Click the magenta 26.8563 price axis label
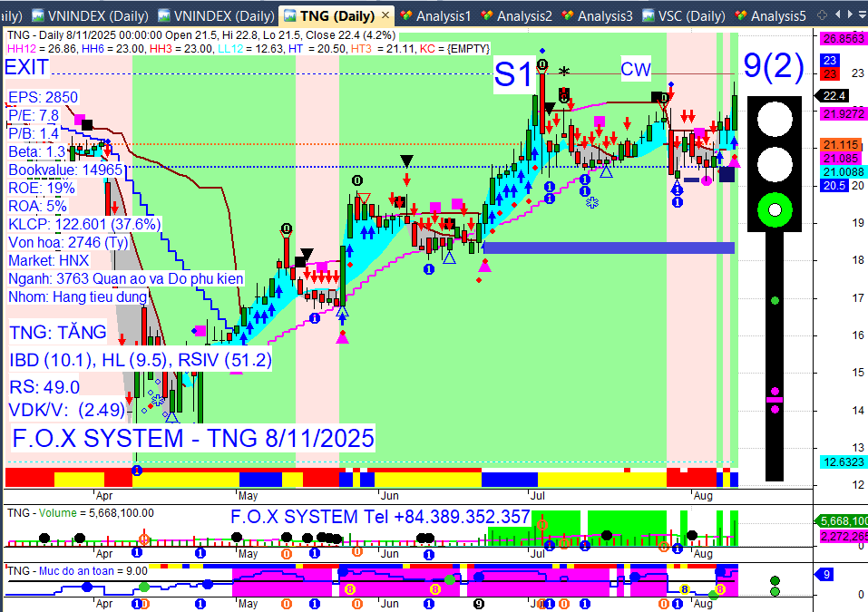This screenshot has width=868, height=612. coord(844,38)
